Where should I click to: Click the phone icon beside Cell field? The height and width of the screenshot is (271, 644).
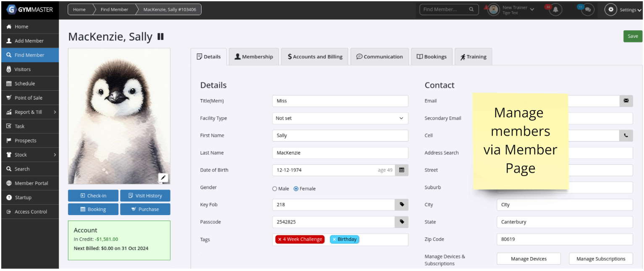click(x=626, y=135)
